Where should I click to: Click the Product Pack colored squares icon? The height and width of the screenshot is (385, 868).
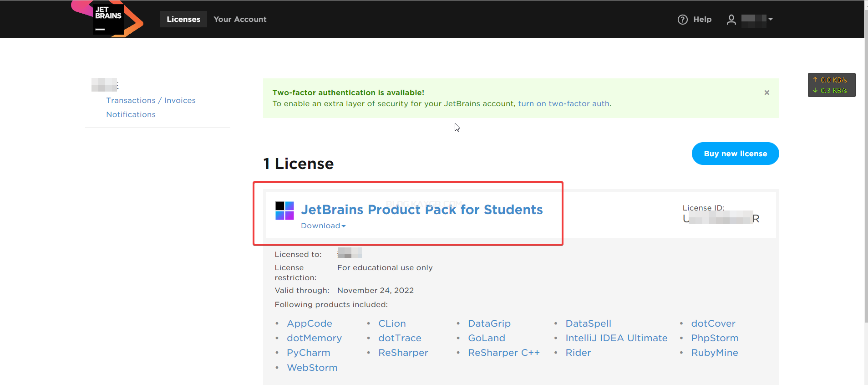click(284, 210)
